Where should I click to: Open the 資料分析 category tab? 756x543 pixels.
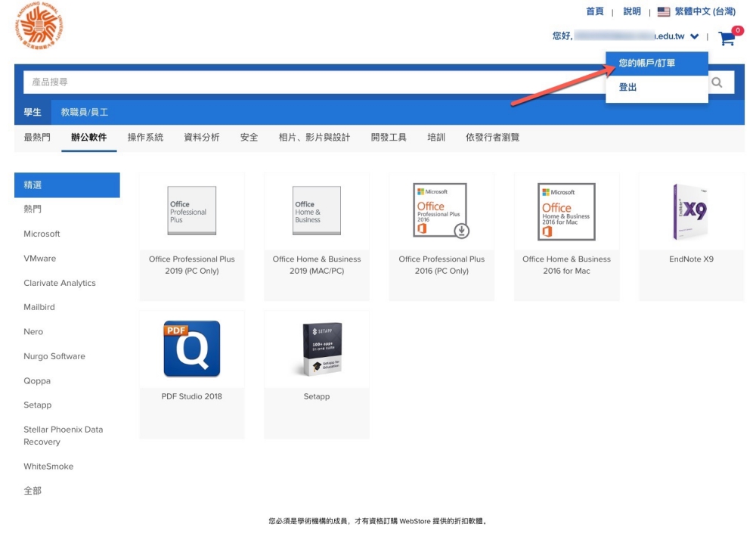tap(202, 138)
